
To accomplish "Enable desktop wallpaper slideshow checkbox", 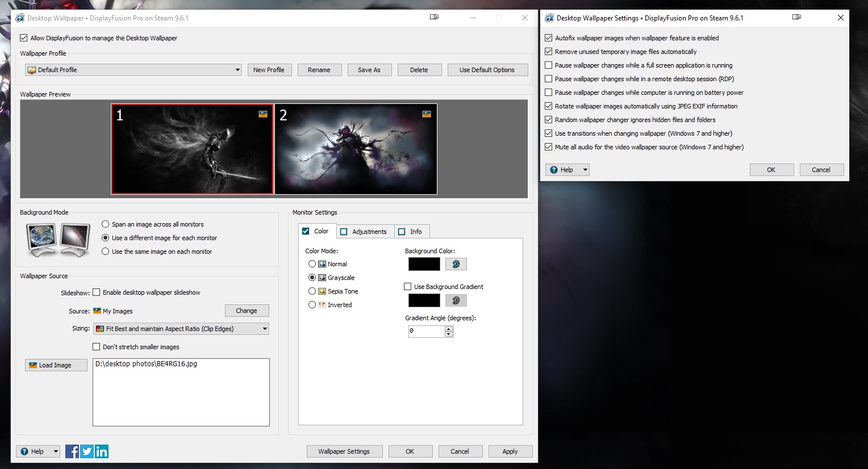I will 97,292.
